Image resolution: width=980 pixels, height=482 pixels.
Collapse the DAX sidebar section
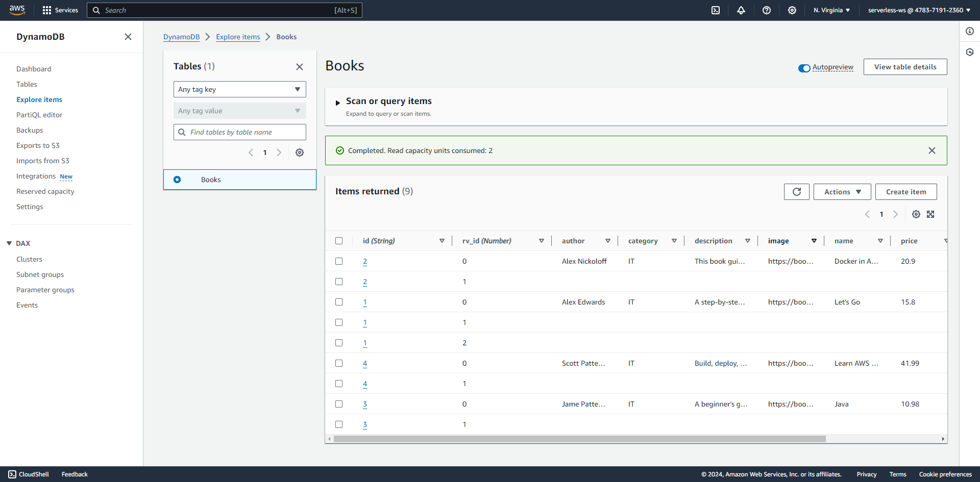coord(9,243)
